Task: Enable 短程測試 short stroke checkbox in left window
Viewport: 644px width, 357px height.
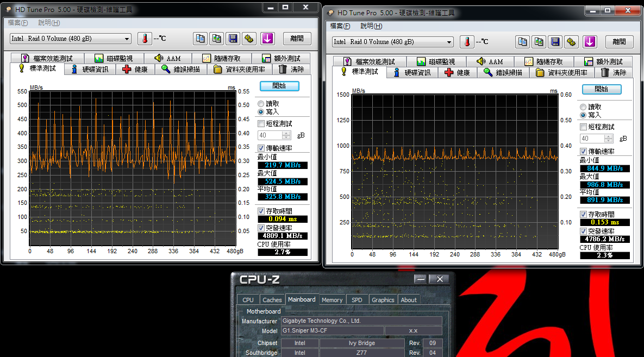Action: 261,124
